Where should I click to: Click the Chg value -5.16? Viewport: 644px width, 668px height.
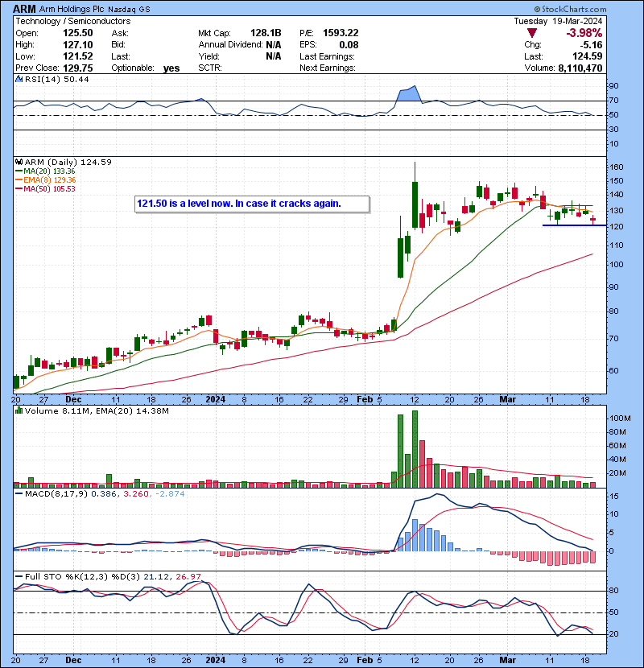click(592, 45)
